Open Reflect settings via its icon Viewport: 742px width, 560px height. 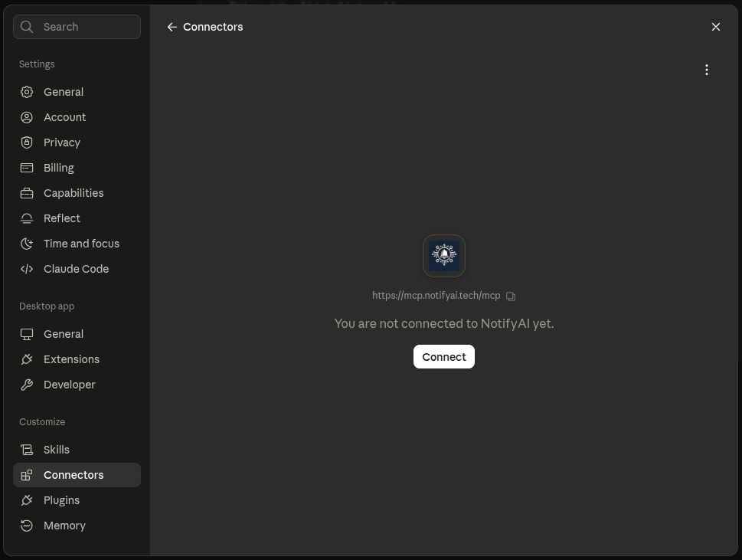(27, 218)
